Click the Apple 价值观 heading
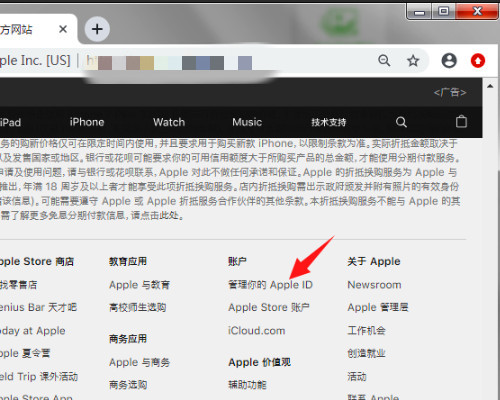The image size is (500, 400). click(260, 362)
